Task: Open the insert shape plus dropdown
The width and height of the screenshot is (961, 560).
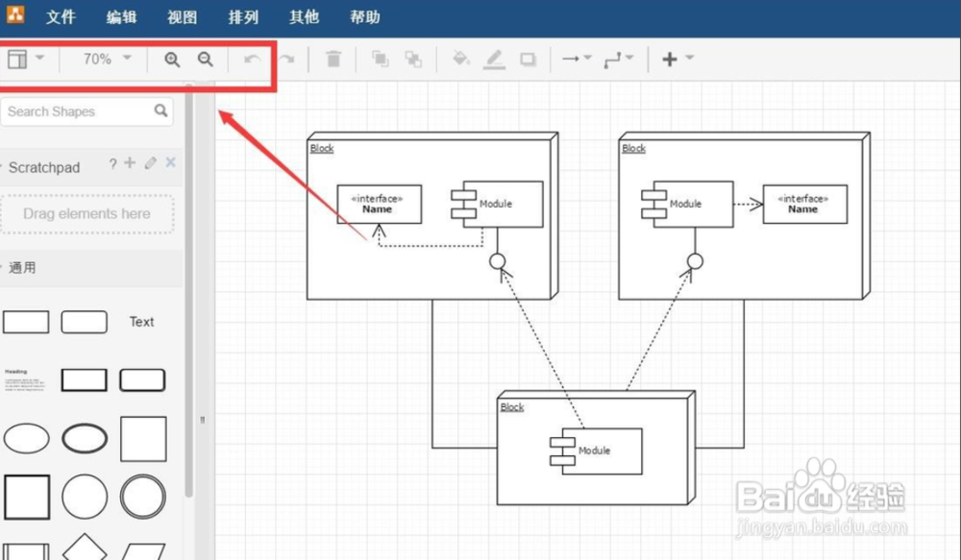Action: (x=673, y=59)
